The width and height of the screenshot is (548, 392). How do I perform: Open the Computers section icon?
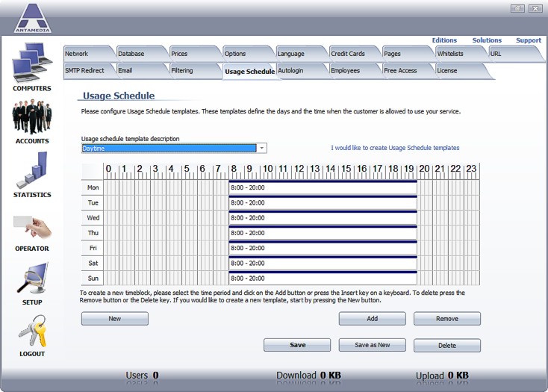pos(31,63)
